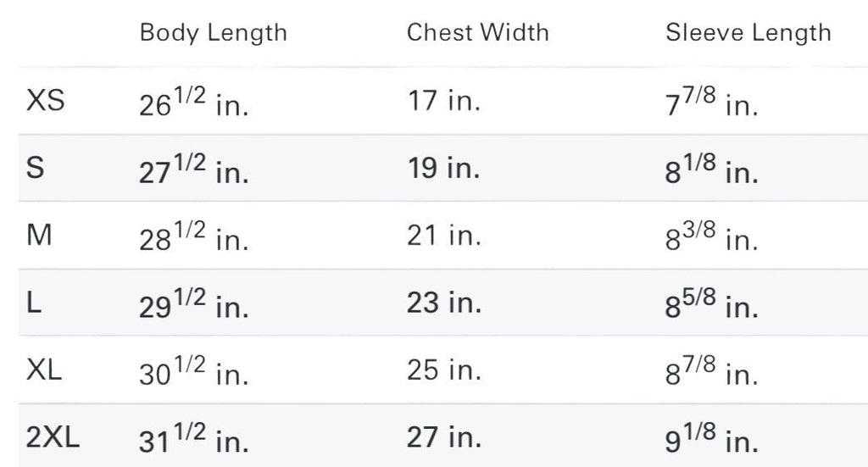Click the 17 in. chest width value
Image resolution: width=868 pixels, height=467 pixels.
tap(443, 102)
